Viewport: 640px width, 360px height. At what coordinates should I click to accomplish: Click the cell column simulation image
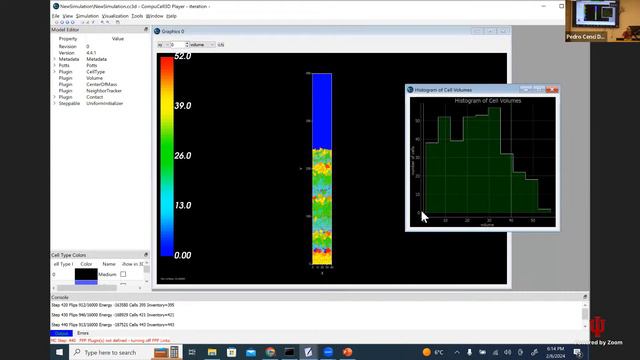coord(322,169)
